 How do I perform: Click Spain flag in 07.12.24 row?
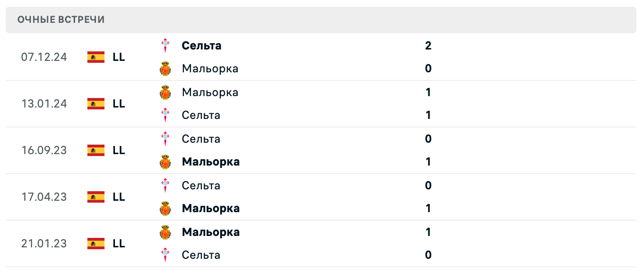pyautogui.click(x=96, y=57)
